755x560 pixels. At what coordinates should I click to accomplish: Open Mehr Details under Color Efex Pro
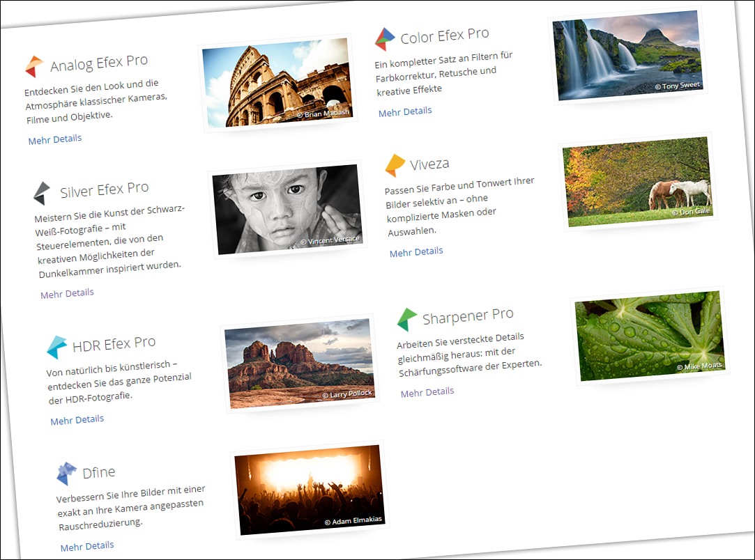pyautogui.click(x=405, y=111)
